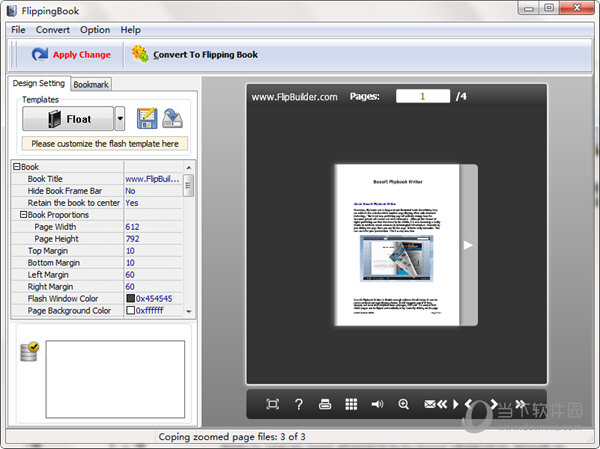Toggle fullscreen in the preview toolbar

pos(272,404)
